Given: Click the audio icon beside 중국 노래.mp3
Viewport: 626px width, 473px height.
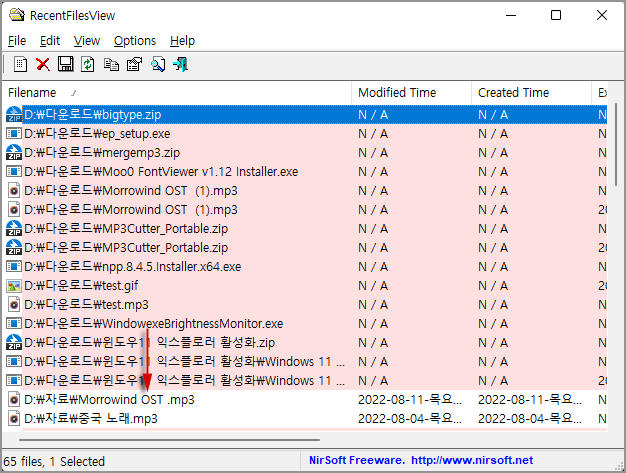Looking at the screenshot, I should pyautogui.click(x=14, y=419).
